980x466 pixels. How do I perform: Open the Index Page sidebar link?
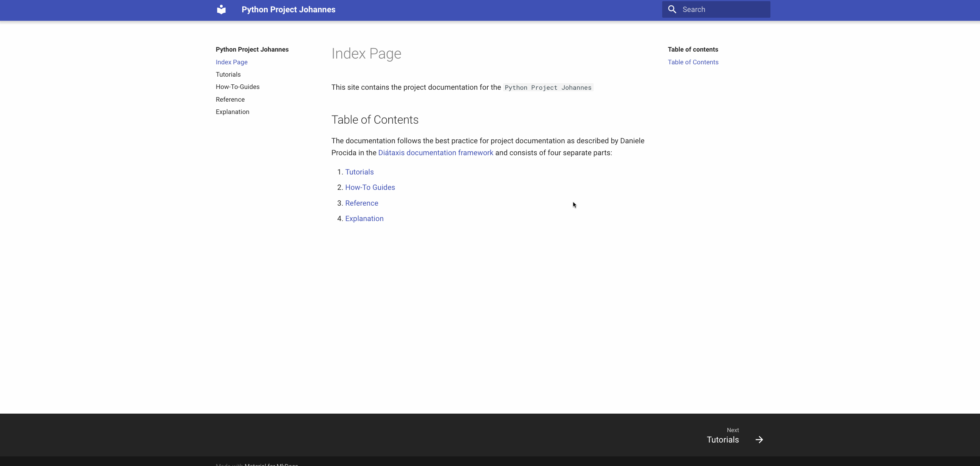tap(231, 62)
